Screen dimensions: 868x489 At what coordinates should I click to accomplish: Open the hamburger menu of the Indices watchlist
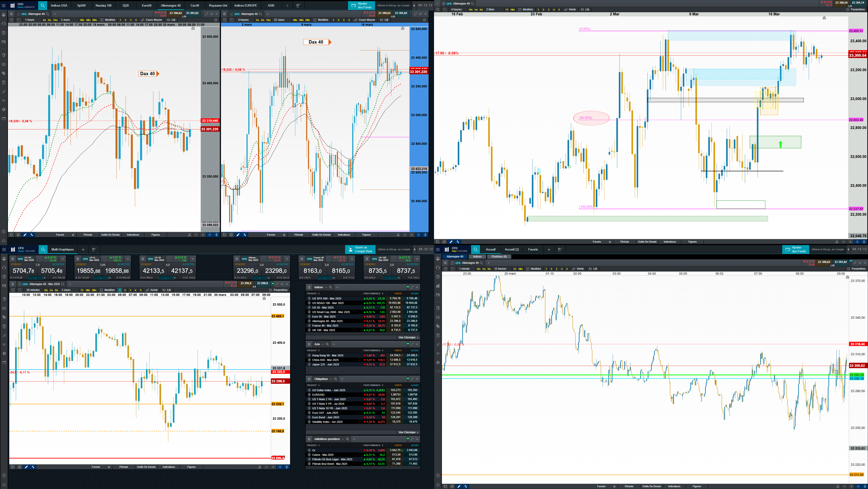(x=309, y=287)
